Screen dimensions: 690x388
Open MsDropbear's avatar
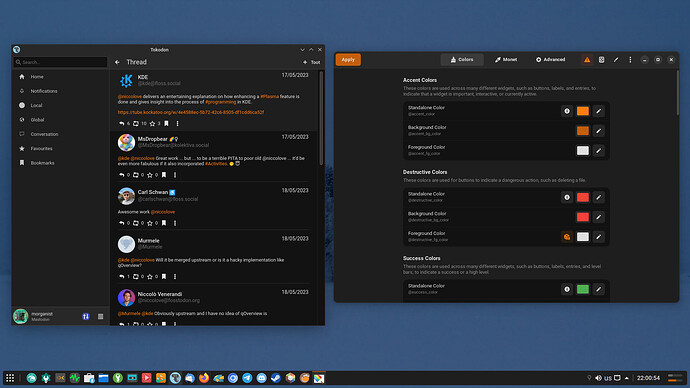126,142
